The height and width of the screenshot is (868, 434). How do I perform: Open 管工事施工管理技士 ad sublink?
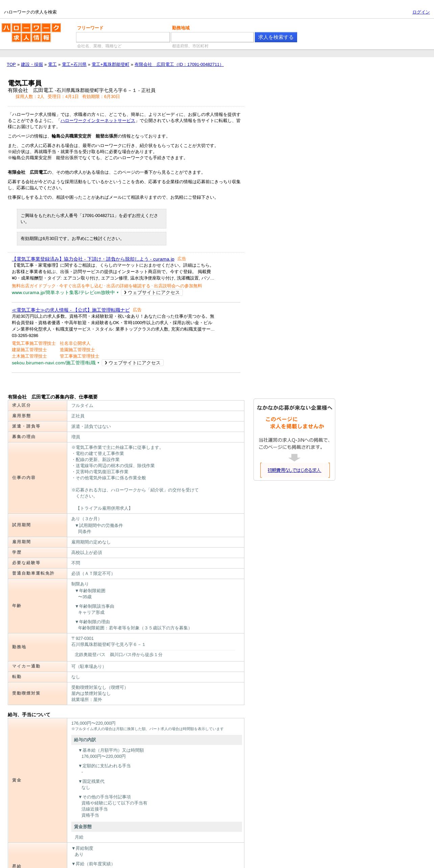pos(79,356)
